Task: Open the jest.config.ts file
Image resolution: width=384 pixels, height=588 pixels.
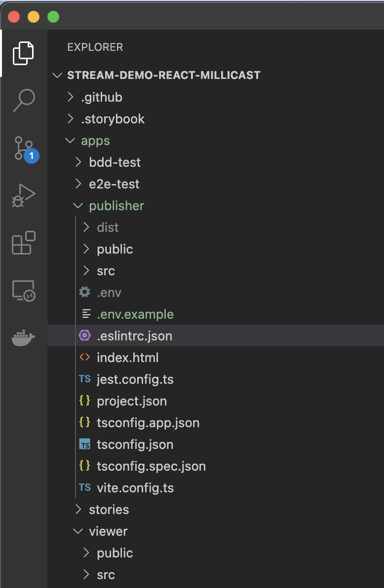Action: point(135,379)
